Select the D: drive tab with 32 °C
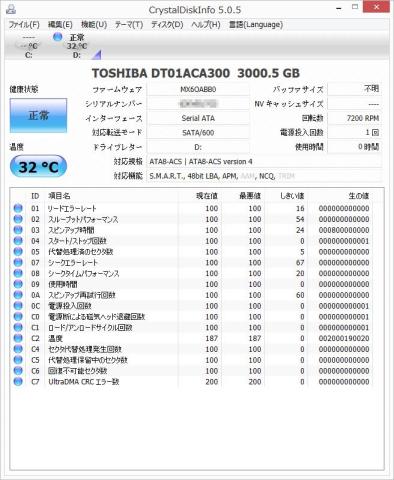The image size is (394, 480). (x=77, y=46)
